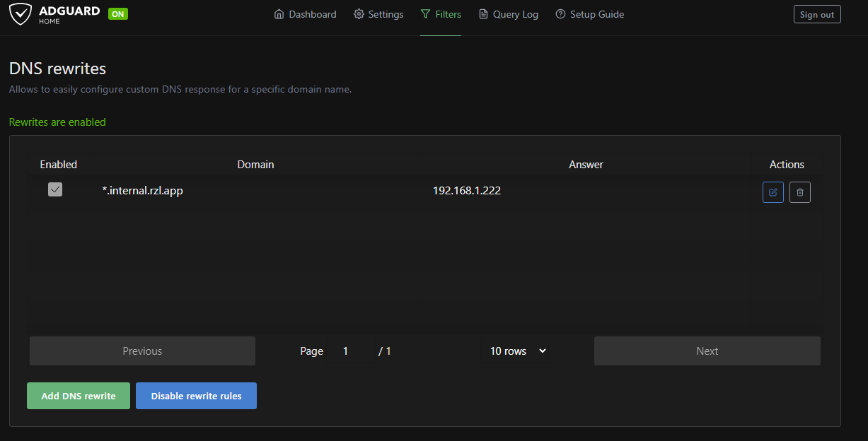The height and width of the screenshot is (441, 868).
Task: Click the Settings gear icon
Action: point(358,14)
